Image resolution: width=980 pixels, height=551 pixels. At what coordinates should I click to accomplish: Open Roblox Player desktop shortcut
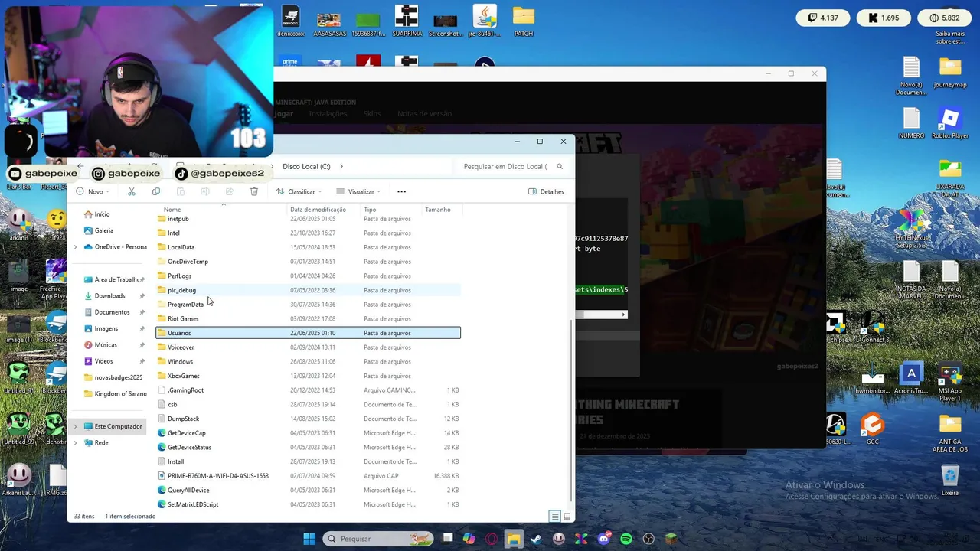coord(950,124)
